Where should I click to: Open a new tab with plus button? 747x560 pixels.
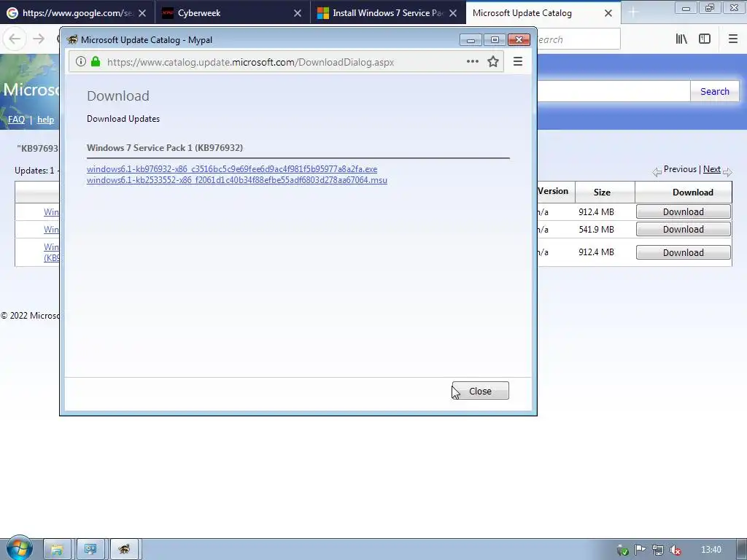point(632,13)
